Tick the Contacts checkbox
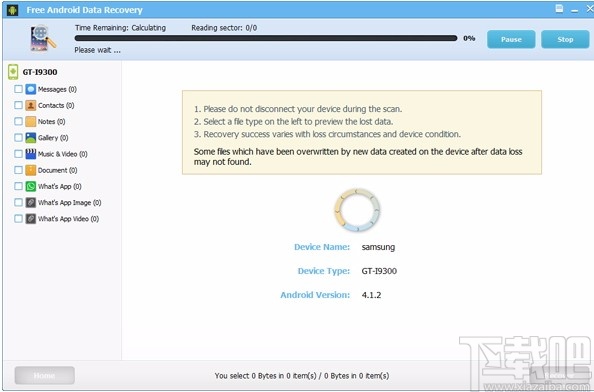The image size is (594, 392). tap(18, 105)
